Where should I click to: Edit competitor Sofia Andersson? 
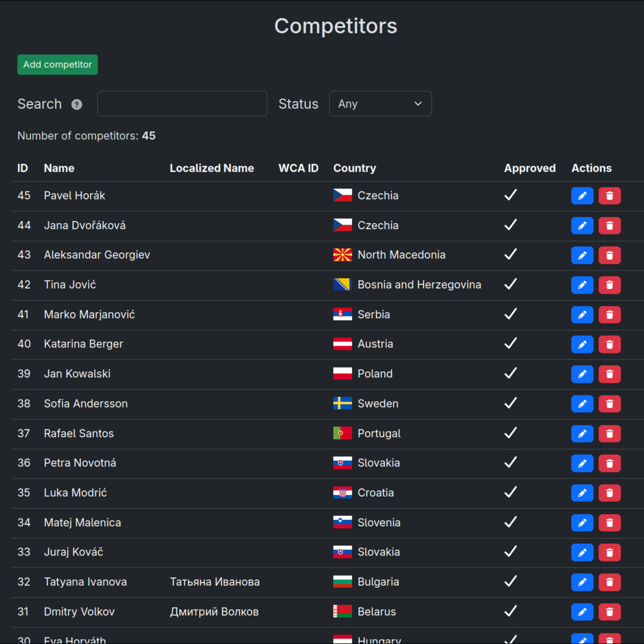(x=582, y=404)
